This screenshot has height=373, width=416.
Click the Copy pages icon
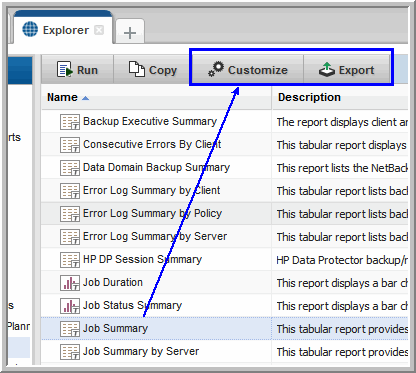pos(137,69)
